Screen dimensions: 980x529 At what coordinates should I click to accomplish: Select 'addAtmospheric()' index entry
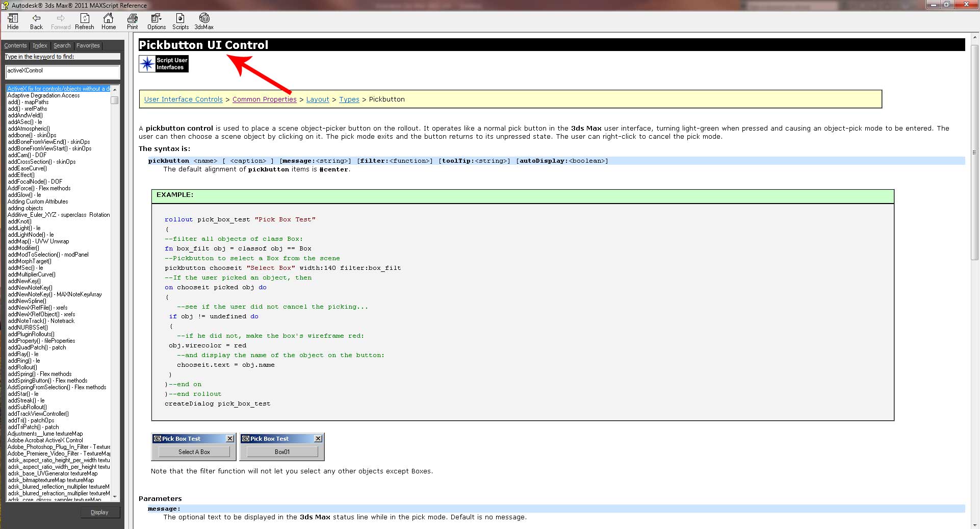[29, 129]
